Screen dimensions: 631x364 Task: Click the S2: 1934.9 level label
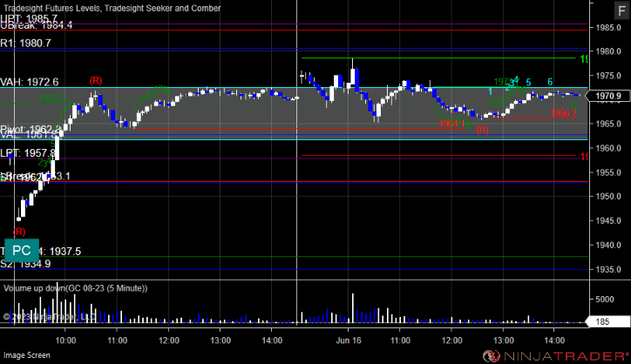click(x=25, y=264)
